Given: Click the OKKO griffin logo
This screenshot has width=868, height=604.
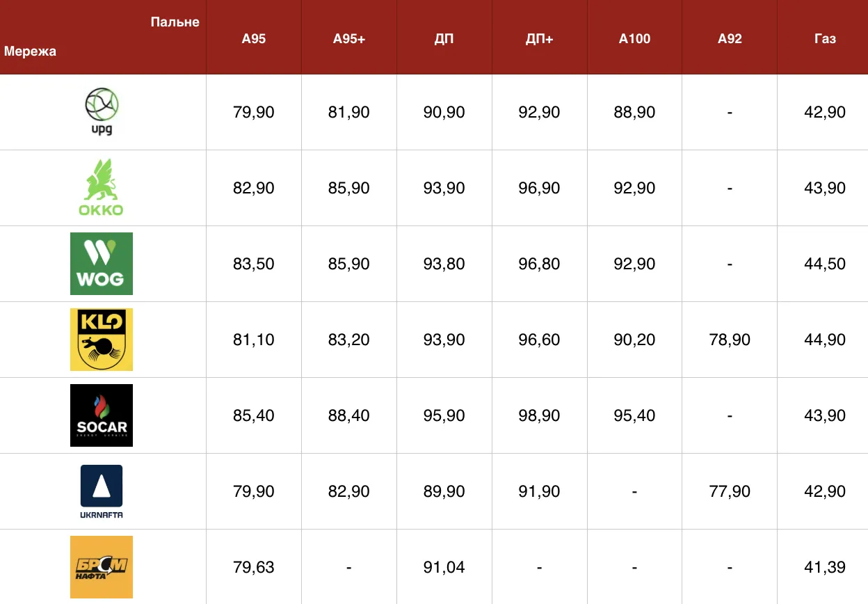Looking at the screenshot, I should point(102,188).
